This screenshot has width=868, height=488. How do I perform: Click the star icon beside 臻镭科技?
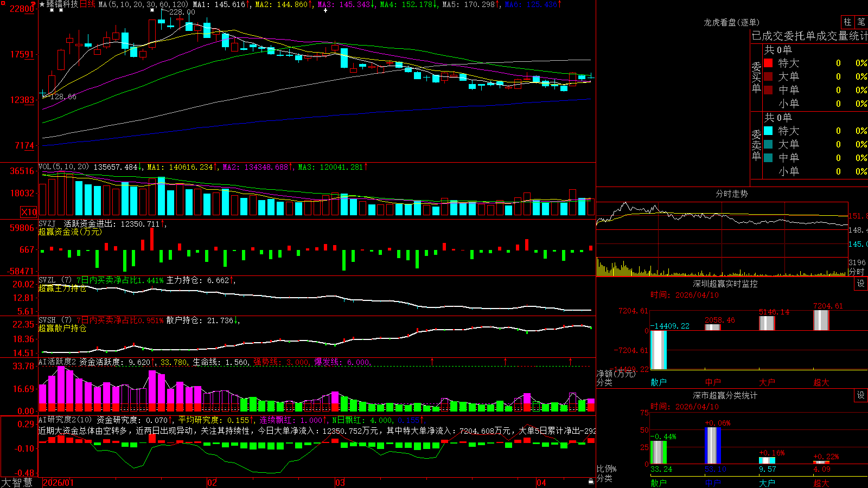(42, 4)
